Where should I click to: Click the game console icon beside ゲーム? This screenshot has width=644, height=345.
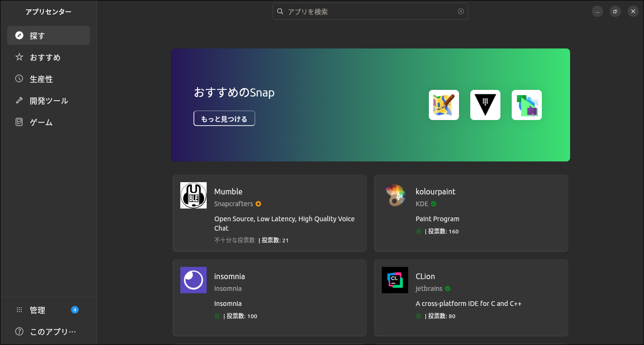pos(19,122)
